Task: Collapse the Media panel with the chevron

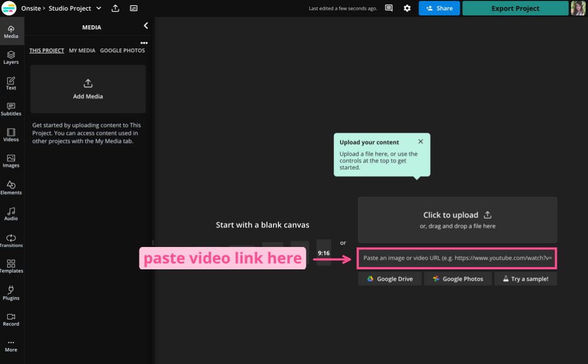Action: click(x=146, y=26)
